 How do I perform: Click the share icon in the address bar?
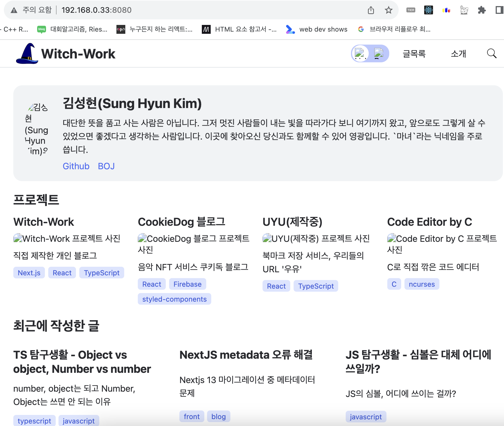371,10
